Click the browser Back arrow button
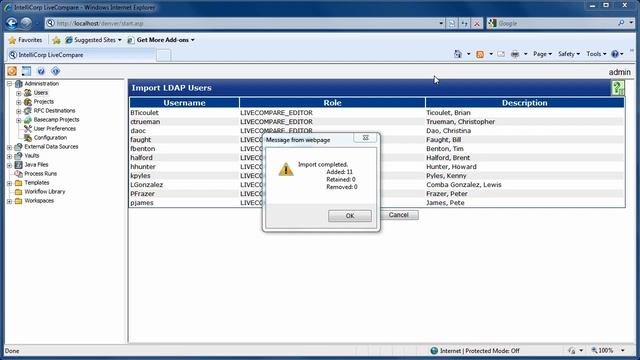 click(x=11, y=23)
